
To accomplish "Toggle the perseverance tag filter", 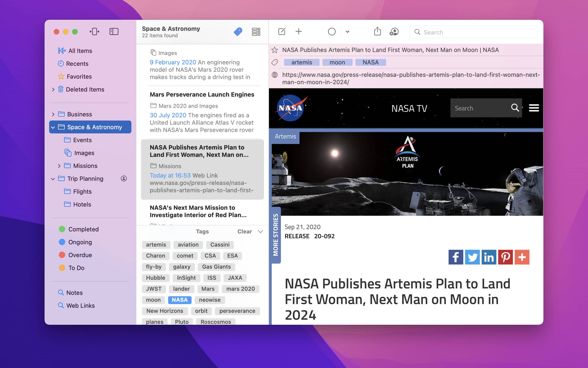I will click(237, 311).
